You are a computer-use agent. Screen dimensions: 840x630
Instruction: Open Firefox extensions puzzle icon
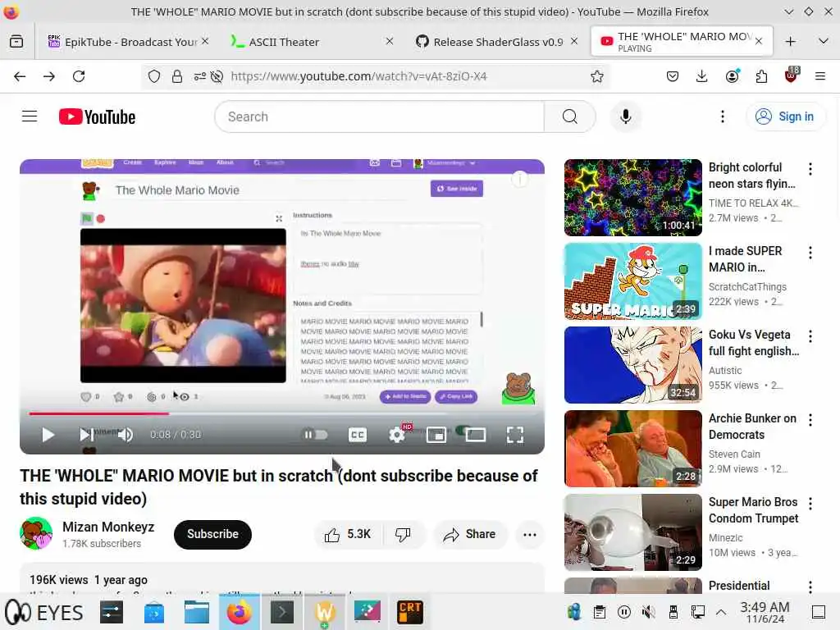click(761, 76)
